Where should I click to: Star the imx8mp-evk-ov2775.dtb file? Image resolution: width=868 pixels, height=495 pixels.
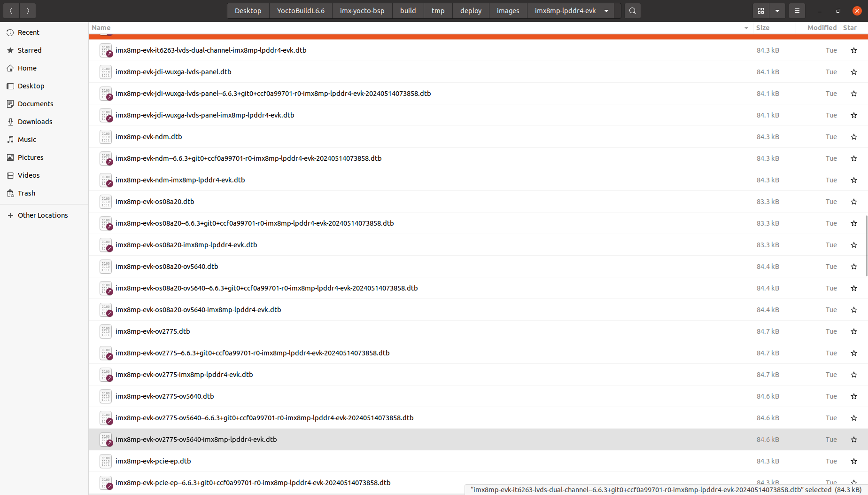pyautogui.click(x=853, y=331)
